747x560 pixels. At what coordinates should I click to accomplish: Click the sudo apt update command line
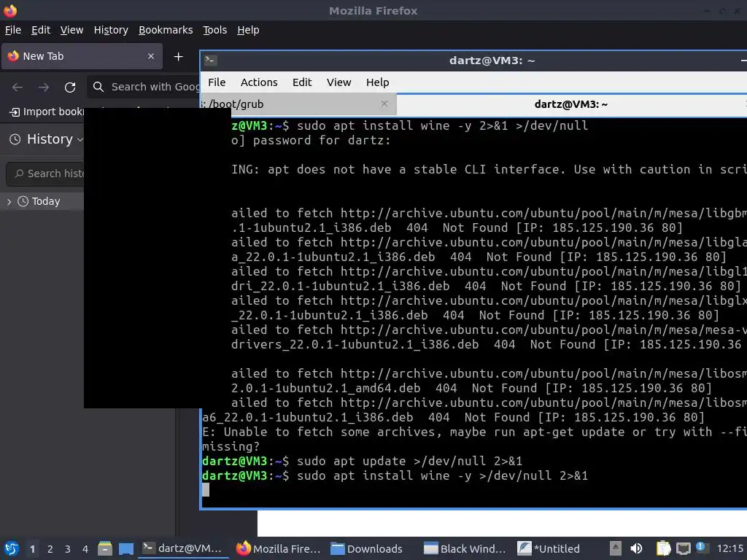coord(362,461)
